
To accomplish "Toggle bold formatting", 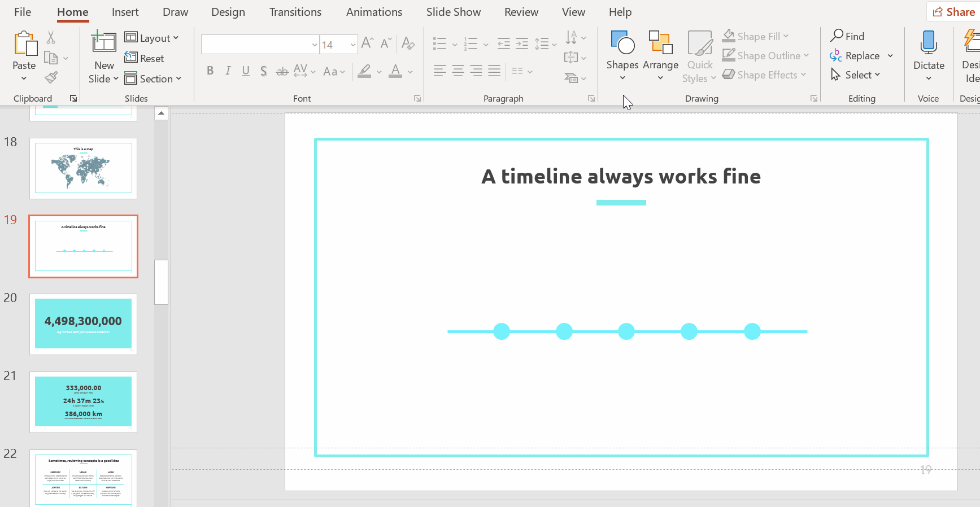I will tap(210, 71).
